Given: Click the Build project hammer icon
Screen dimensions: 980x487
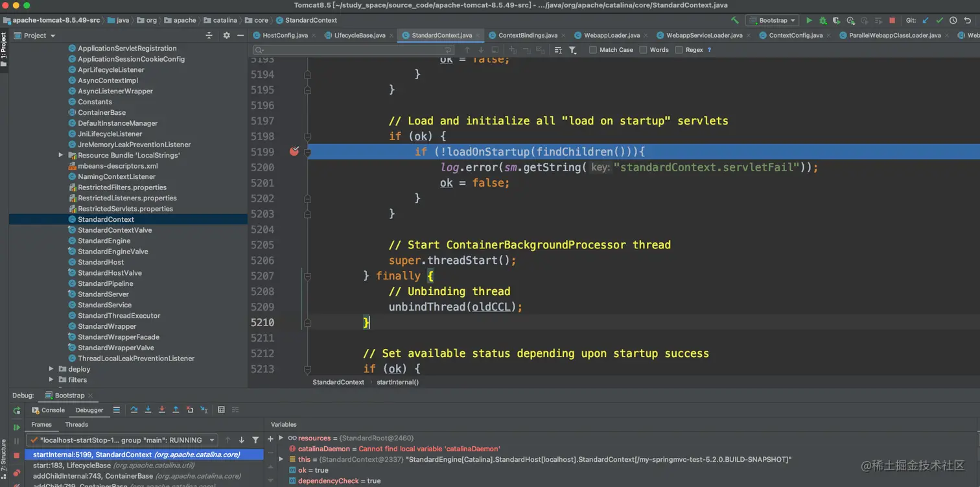Looking at the screenshot, I should click(734, 20).
